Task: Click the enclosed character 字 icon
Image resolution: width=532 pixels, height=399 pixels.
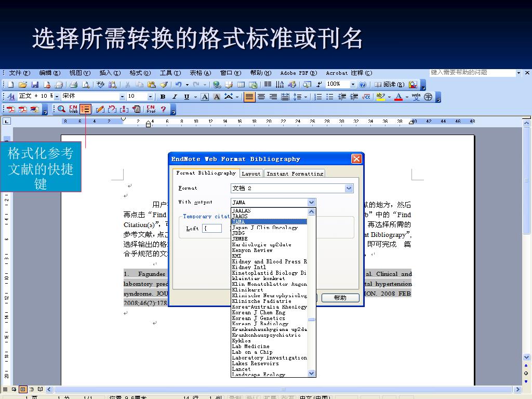Action: point(428,97)
